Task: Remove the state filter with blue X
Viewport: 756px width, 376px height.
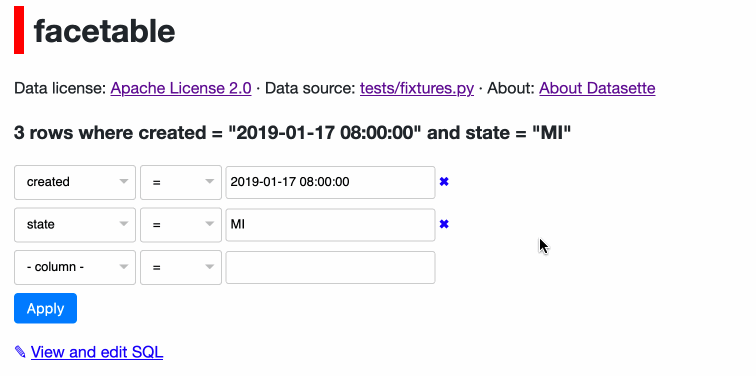Action: click(x=444, y=224)
